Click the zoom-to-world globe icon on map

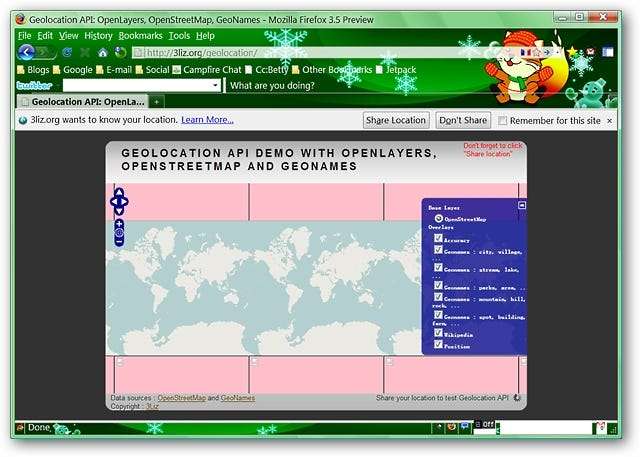[x=118, y=233]
